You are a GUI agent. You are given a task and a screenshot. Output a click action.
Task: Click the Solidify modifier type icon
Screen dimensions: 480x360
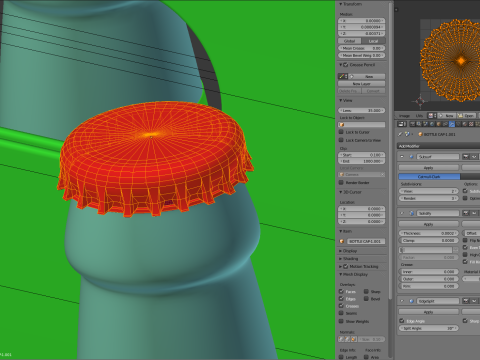tap(412, 213)
